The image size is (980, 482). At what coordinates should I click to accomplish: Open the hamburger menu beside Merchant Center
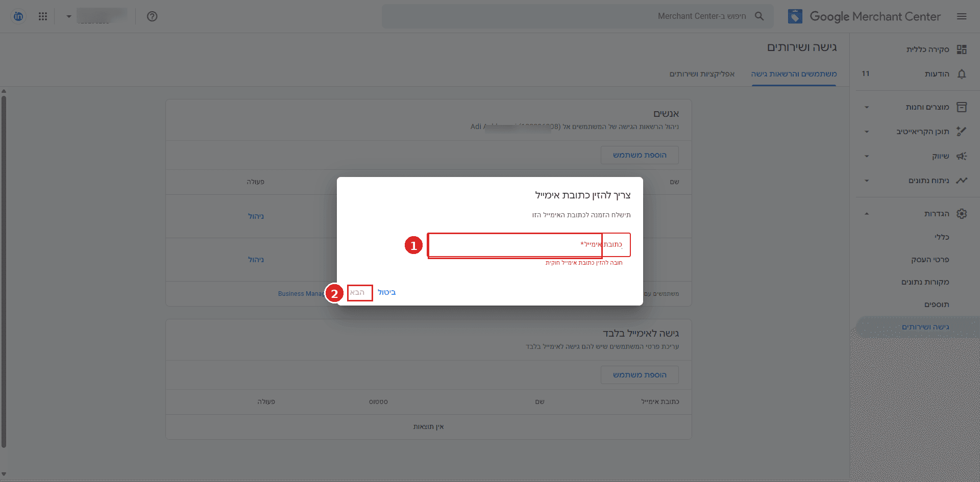point(962,16)
